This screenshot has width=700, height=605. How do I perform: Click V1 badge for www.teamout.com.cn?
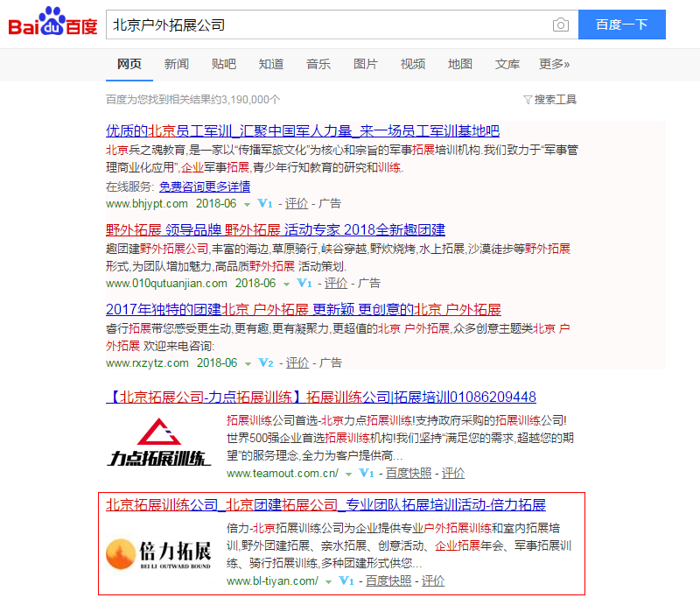(367, 473)
